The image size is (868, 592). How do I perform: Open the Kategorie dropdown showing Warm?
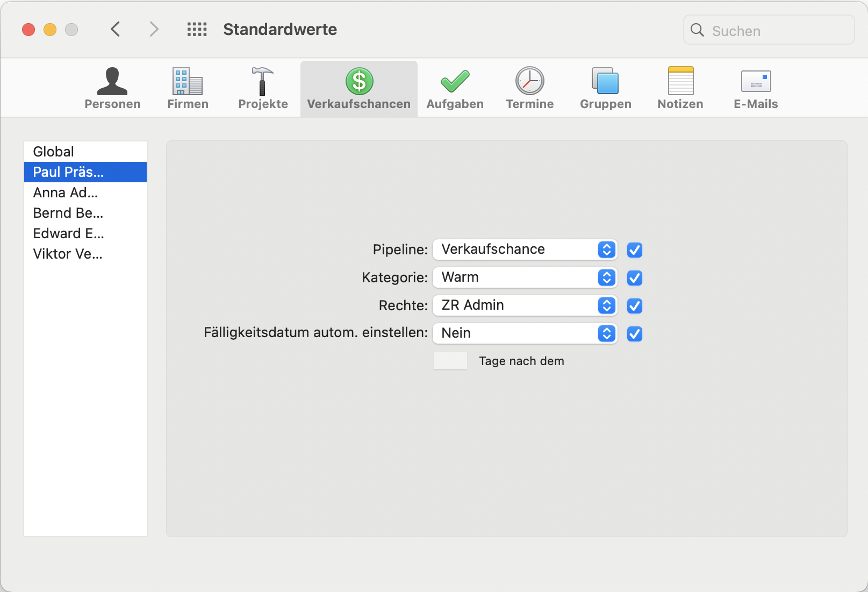[x=525, y=277]
